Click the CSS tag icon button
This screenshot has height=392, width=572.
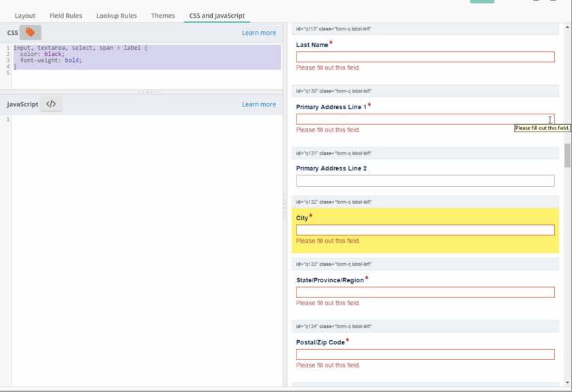pyautogui.click(x=30, y=33)
